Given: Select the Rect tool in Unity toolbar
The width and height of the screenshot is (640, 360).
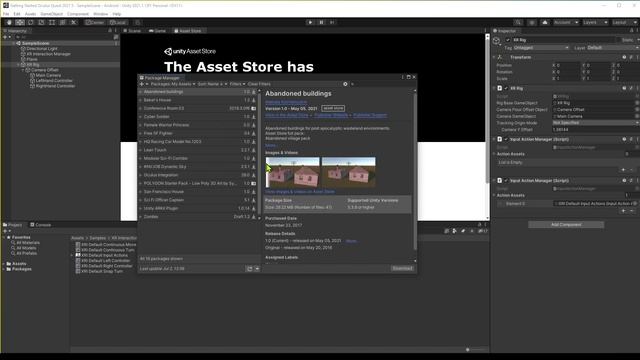Looking at the screenshot, I should pyautogui.click(x=52, y=22).
